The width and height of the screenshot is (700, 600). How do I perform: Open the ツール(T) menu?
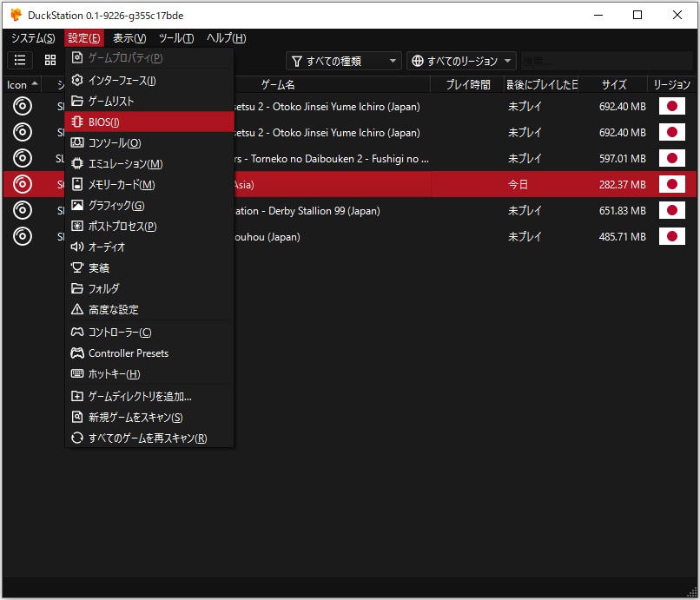pos(176,38)
